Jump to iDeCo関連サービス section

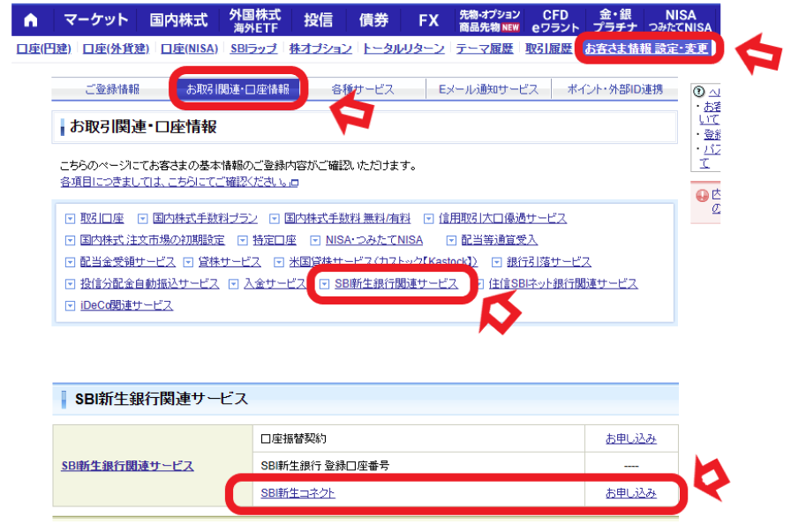click(126, 306)
